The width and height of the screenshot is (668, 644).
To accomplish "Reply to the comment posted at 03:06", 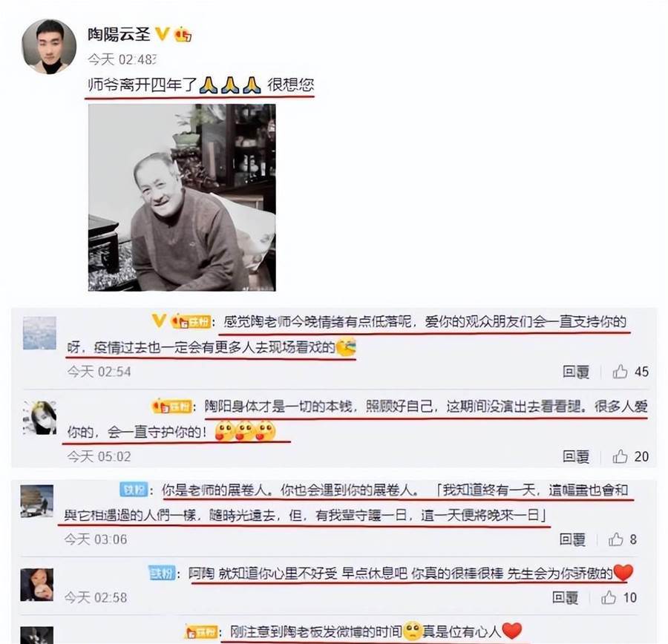I will tap(572, 539).
